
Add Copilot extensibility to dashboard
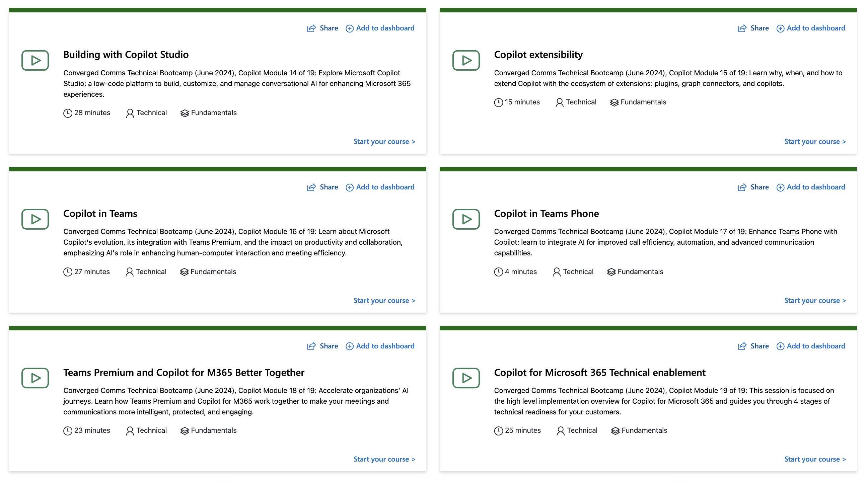(x=811, y=28)
